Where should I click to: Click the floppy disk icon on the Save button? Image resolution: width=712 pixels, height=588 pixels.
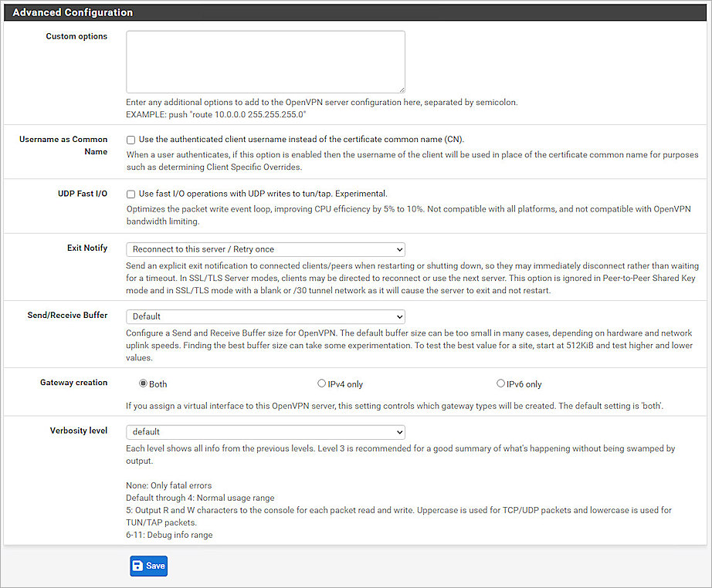tap(137, 566)
